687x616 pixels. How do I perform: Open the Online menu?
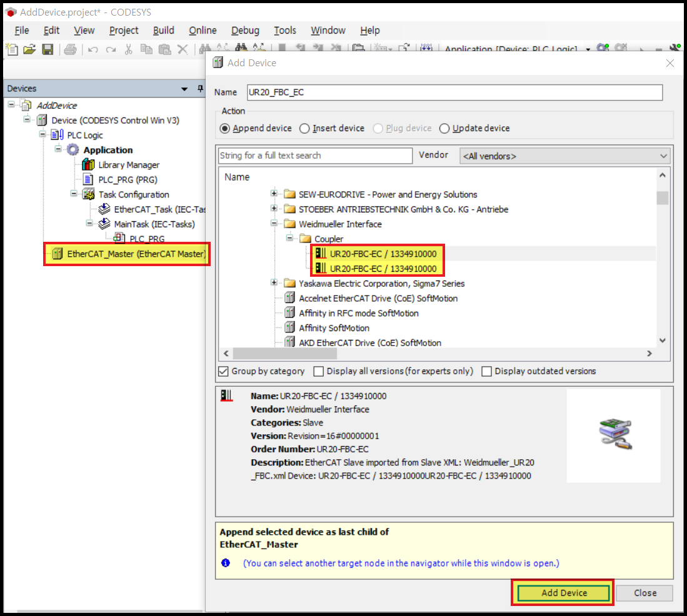[x=203, y=30]
